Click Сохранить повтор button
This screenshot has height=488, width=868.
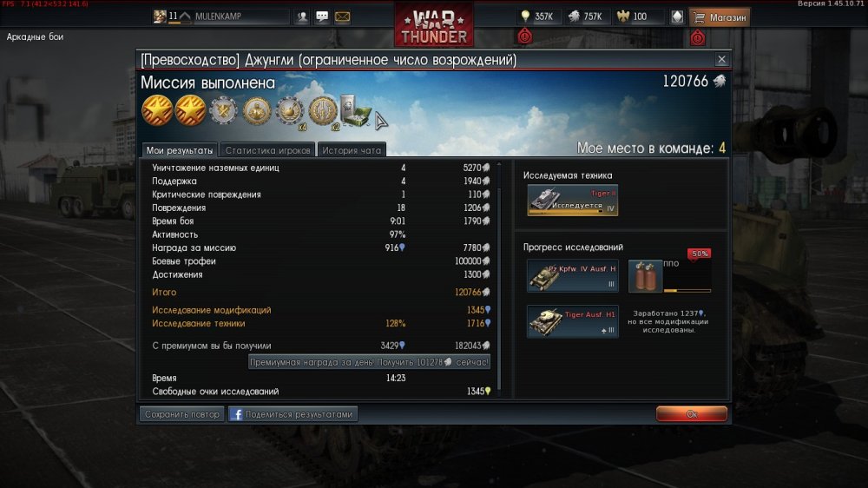point(181,414)
